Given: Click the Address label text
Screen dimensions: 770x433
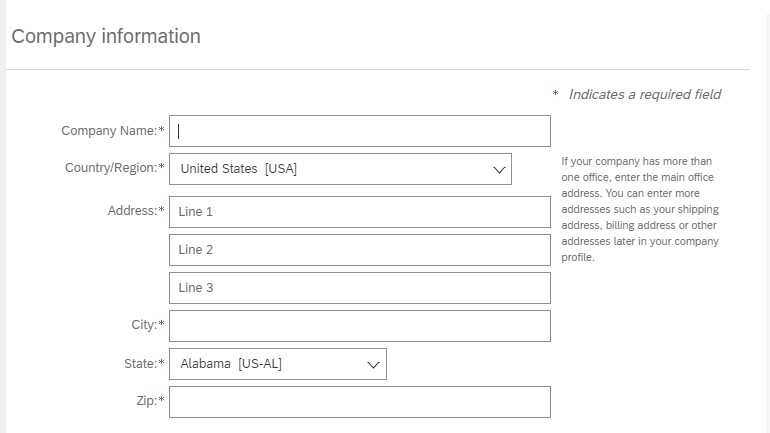Looking at the screenshot, I should (133, 211).
